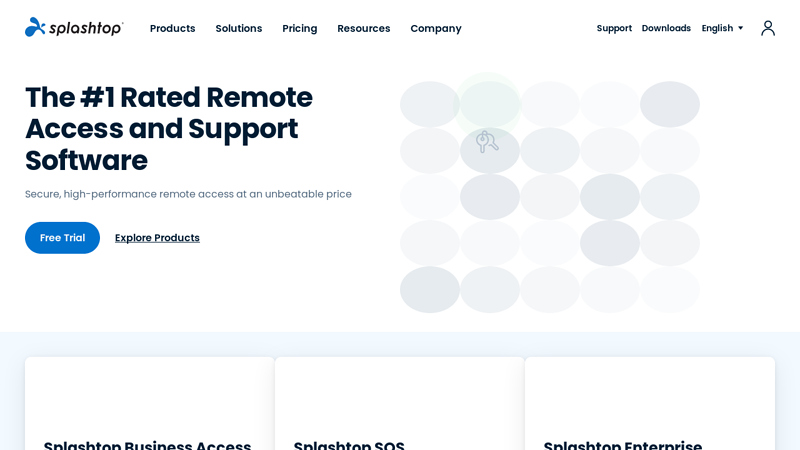Follow the Explore Products link
This screenshot has width=800, height=450.
click(x=157, y=238)
